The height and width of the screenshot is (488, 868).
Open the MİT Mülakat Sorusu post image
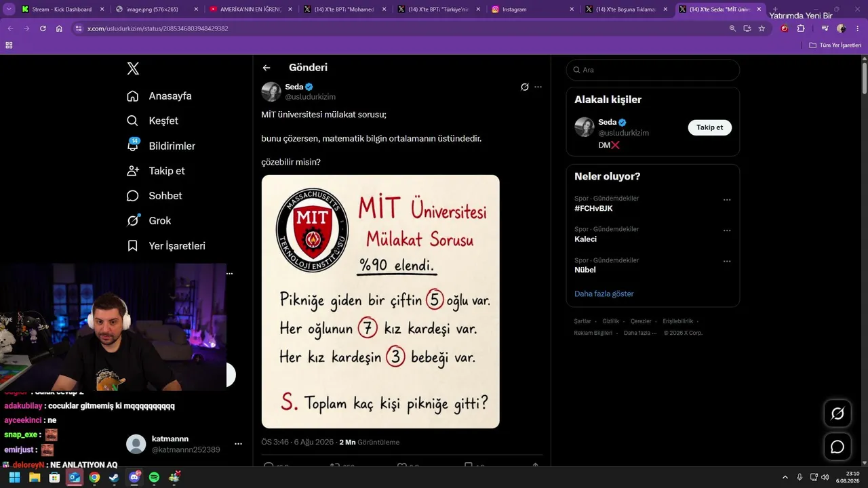point(380,302)
